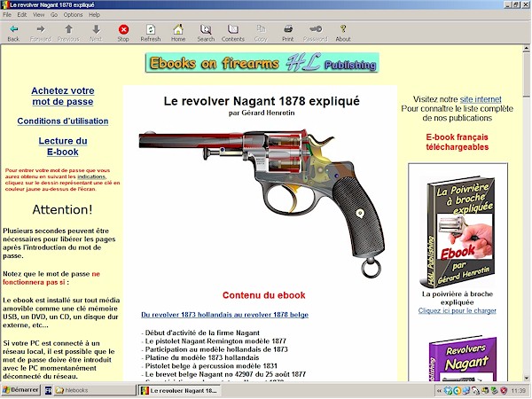
Task: Open the Search tool in toolbar
Action: (x=206, y=33)
